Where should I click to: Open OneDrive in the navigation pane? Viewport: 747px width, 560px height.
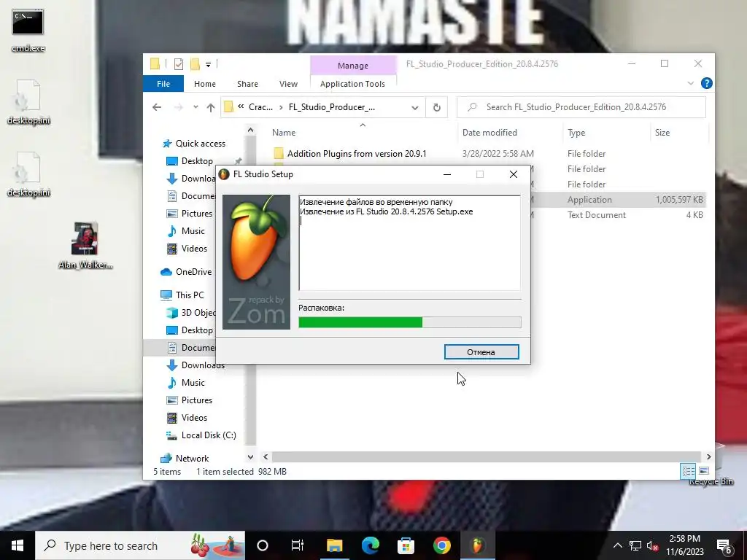pos(193,272)
